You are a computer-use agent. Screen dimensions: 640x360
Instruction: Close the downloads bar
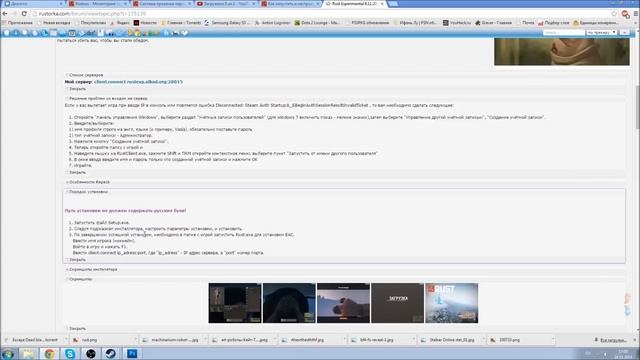click(635, 340)
